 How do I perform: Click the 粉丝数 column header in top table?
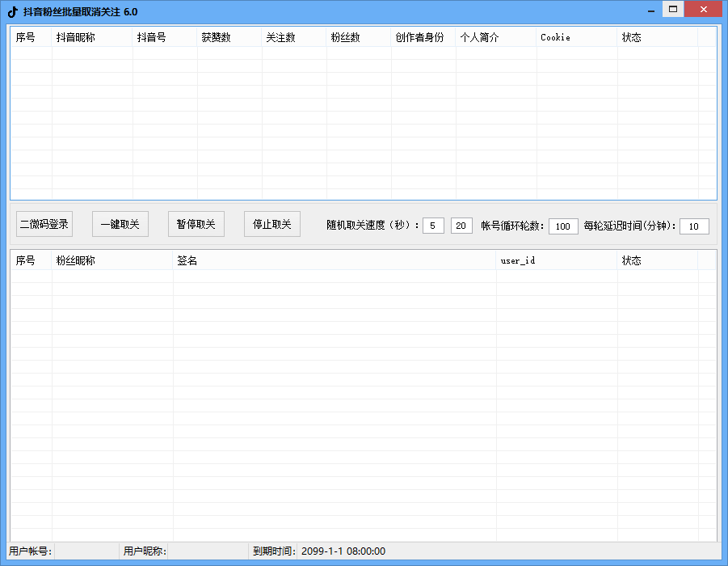click(x=359, y=37)
